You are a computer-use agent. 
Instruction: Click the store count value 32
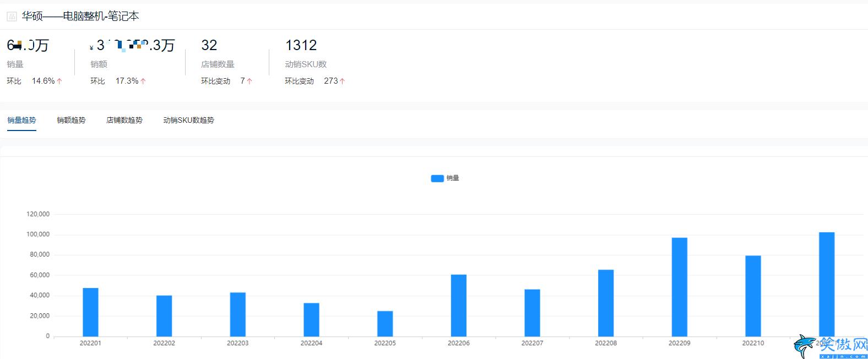coord(209,45)
